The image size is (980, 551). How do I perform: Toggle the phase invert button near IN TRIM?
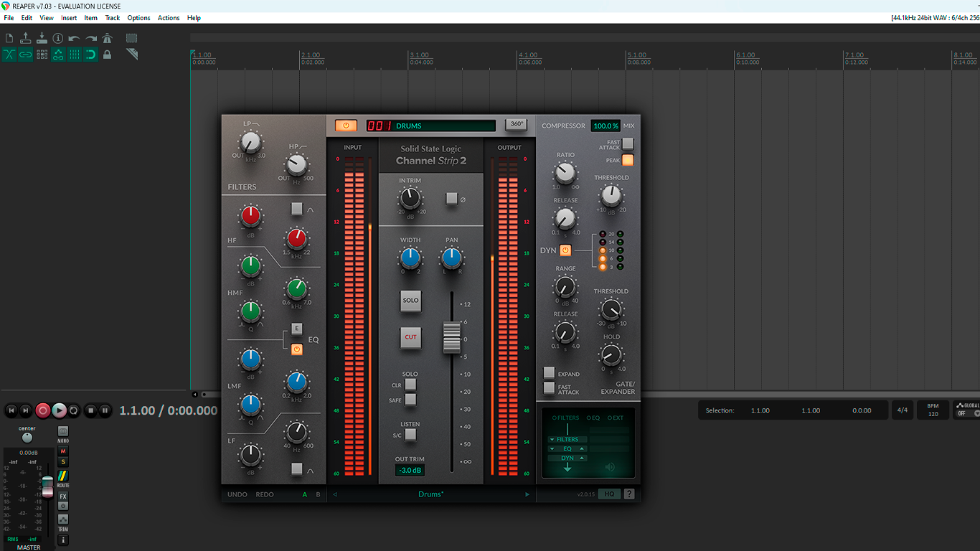point(451,199)
